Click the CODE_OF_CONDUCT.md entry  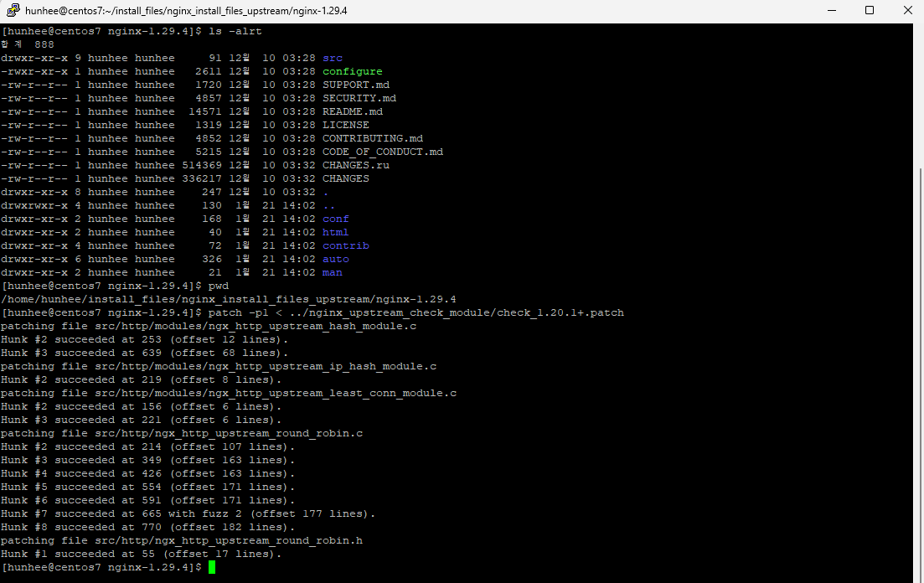(381, 151)
